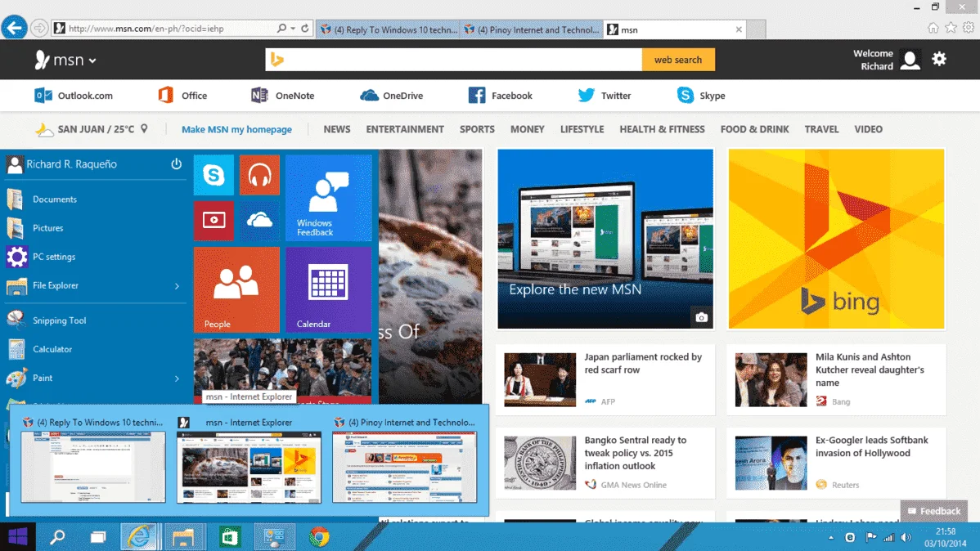Open Task View on taskbar

98,536
